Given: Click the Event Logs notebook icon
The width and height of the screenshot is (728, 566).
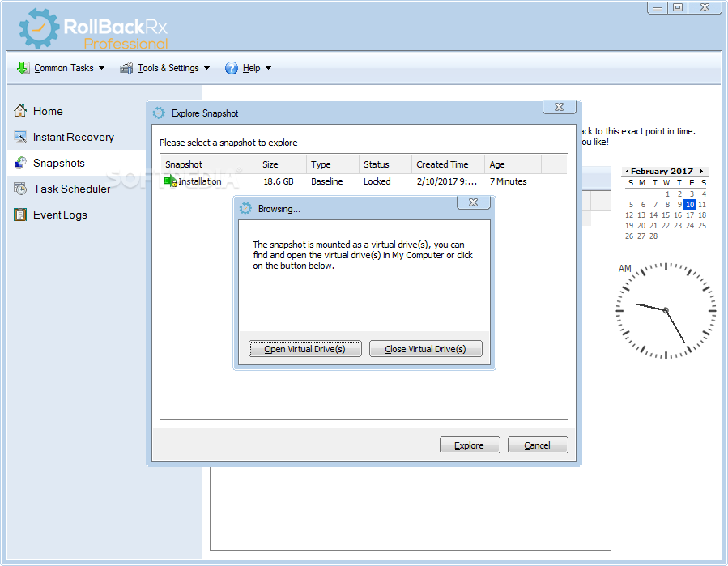Looking at the screenshot, I should (20, 215).
